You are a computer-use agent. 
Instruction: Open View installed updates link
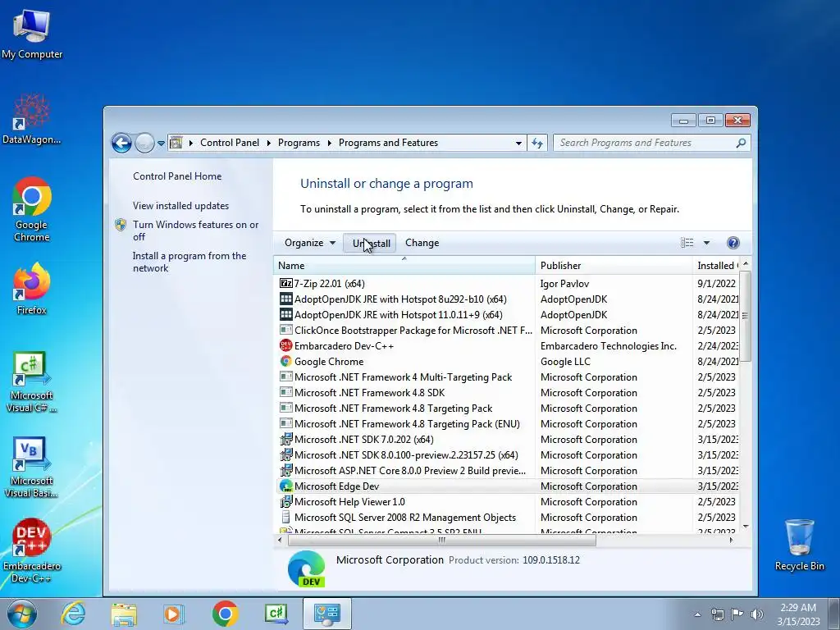tap(180, 206)
